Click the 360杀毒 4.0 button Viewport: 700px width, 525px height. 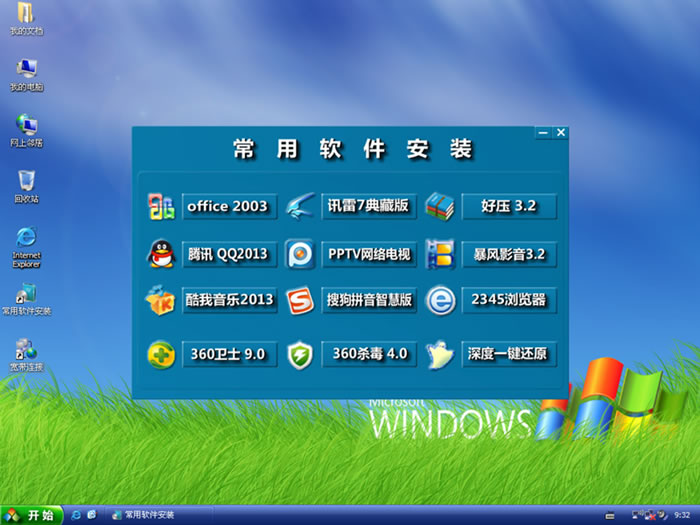(x=369, y=354)
